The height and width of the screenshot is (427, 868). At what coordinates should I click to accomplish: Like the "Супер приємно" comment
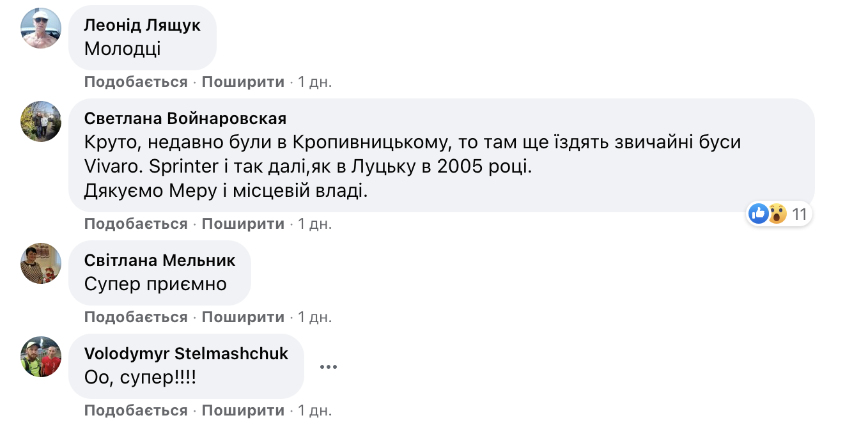pos(136,317)
